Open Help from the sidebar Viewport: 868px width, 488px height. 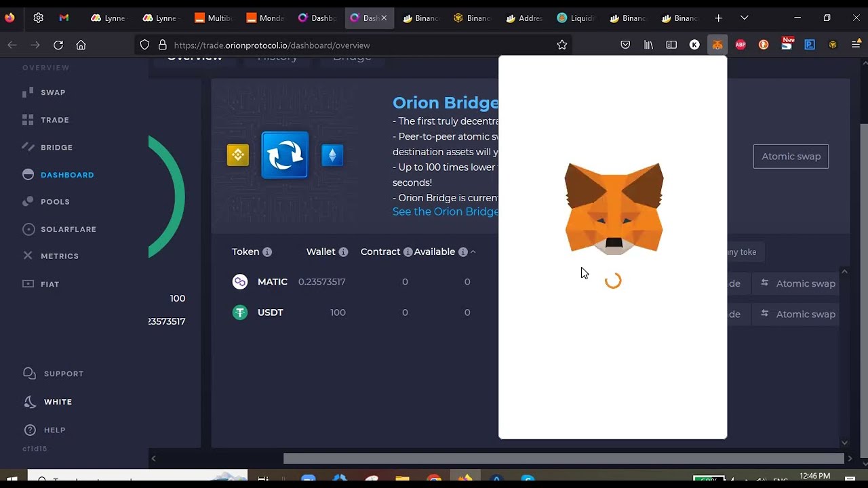(x=45, y=430)
